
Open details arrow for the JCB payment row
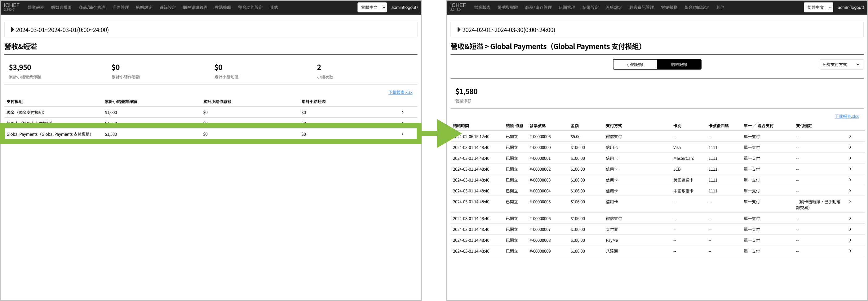pyautogui.click(x=850, y=169)
